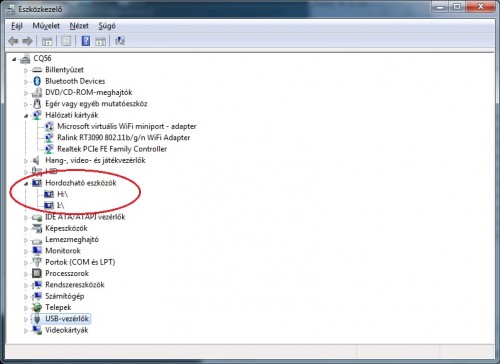Click the Telepek battery icon
This screenshot has height=364, width=500.
tap(37, 307)
